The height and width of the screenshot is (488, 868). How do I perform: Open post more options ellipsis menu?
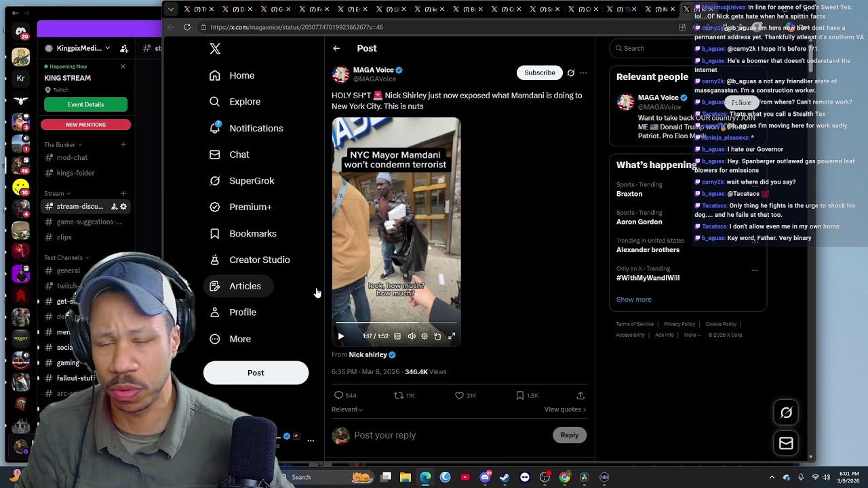point(583,73)
